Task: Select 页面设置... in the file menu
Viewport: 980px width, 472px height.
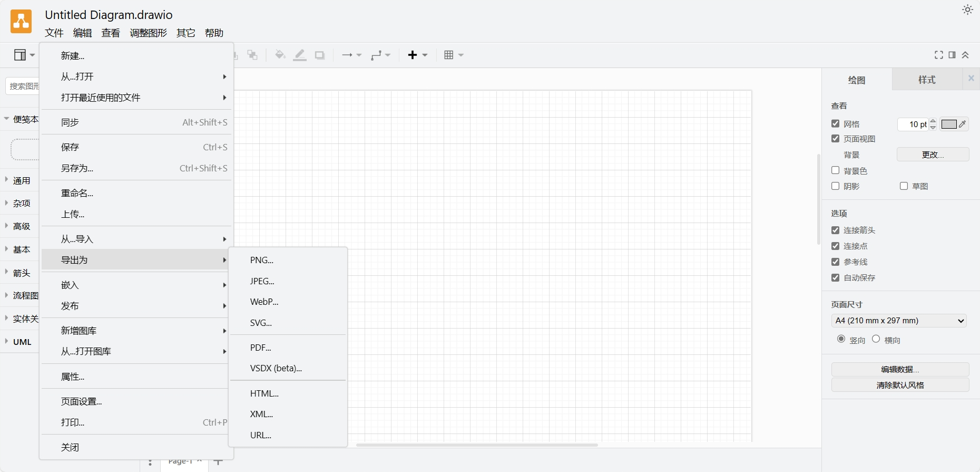Action: point(137,401)
